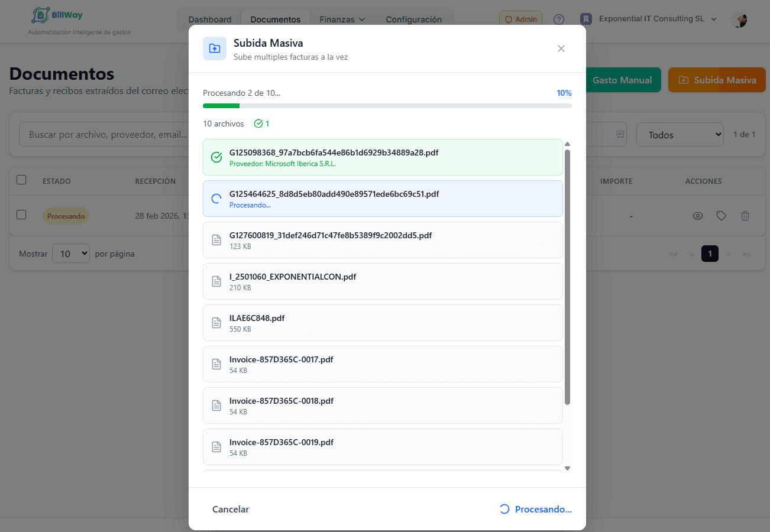Viewport: 770px width, 532px height.
Task: Click the trash delete icon in row
Action: click(745, 216)
